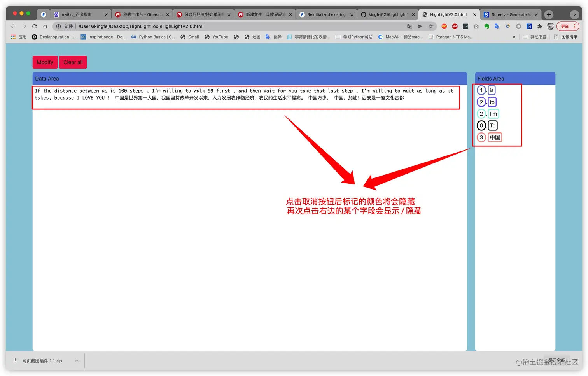The image size is (588, 376).
Task: Go back with the browser back arrow
Action: 13,26
